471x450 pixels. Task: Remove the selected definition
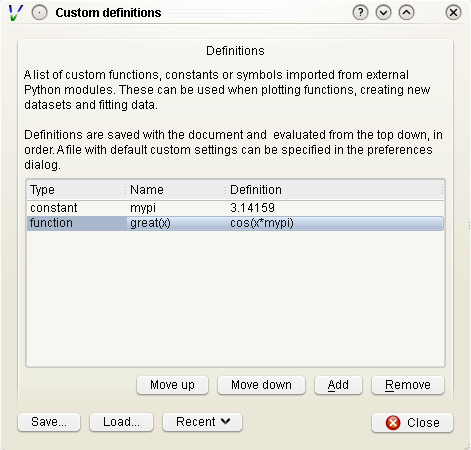tap(408, 385)
